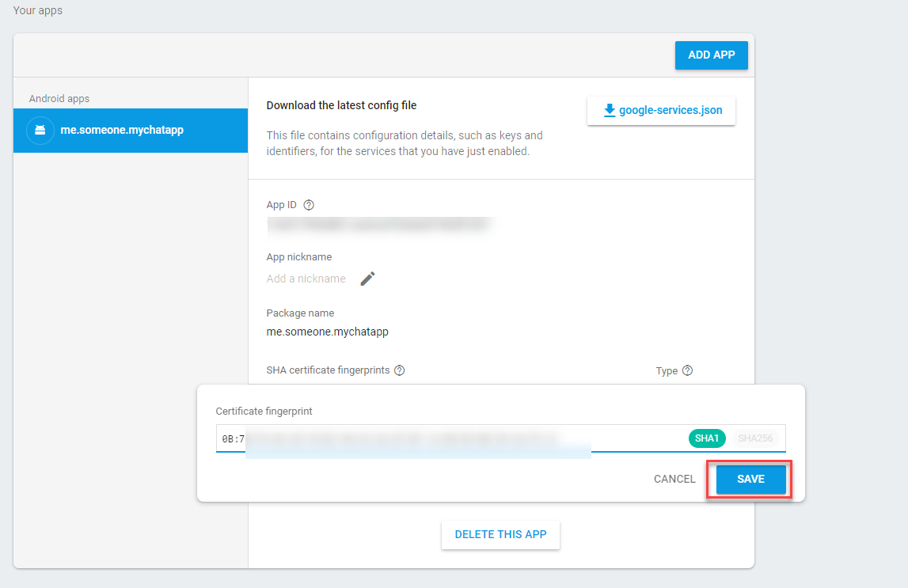Open the App ID help question icon
This screenshot has width=908, height=588.
pos(309,205)
